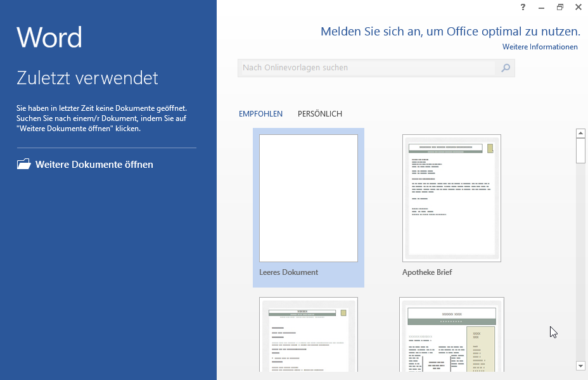The height and width of the screenshot is (380, 588).
Task: Click the scrollbar down arrow
Action: point(580,366)
